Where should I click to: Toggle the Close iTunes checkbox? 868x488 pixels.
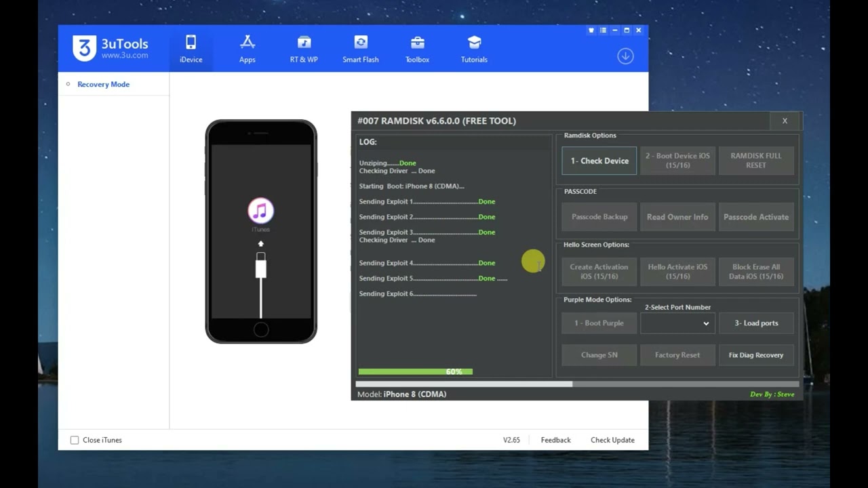(75, 440)
